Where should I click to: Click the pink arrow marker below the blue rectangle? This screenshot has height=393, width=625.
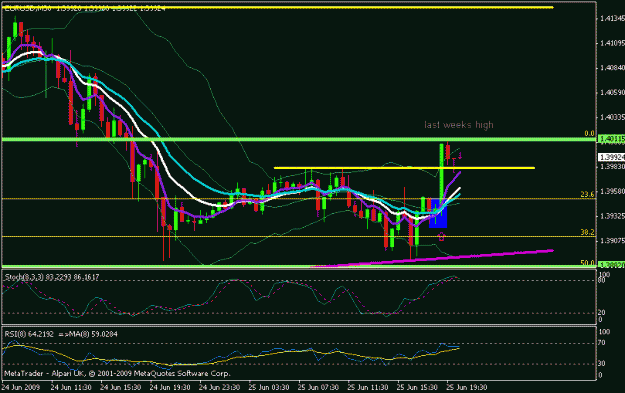(x=441, y=236)
